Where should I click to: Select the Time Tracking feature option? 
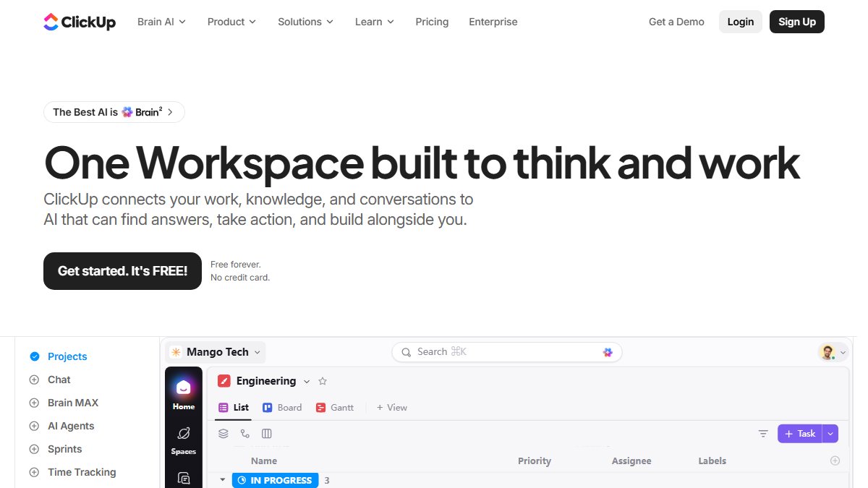coord(72,472)
